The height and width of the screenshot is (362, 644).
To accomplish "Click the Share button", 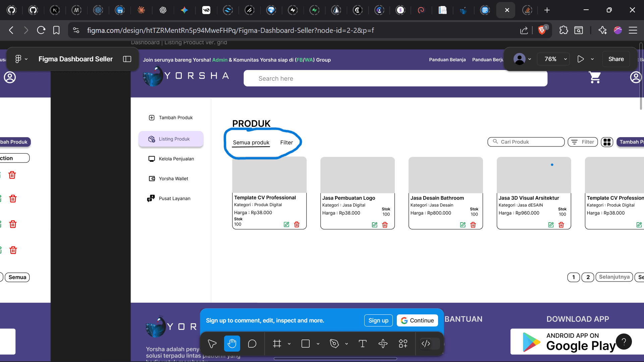I will [x=616, y=59].
